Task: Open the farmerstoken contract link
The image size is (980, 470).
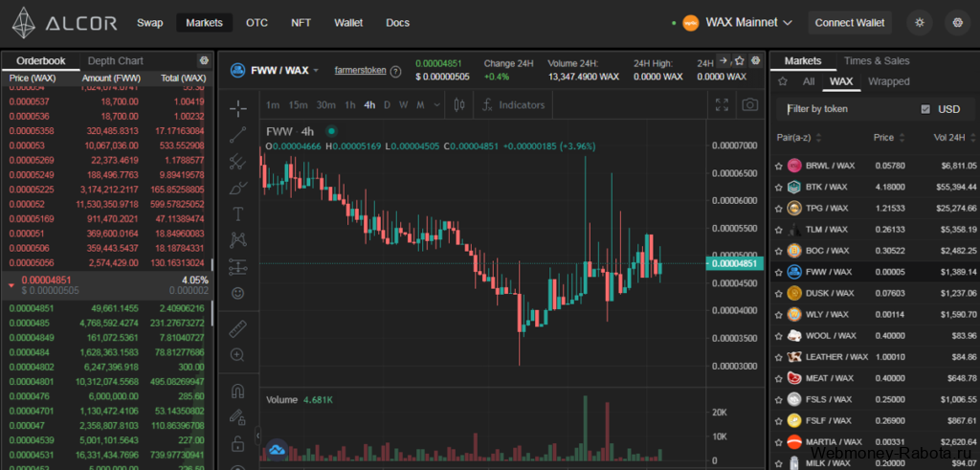Action: tap(361, 70)
